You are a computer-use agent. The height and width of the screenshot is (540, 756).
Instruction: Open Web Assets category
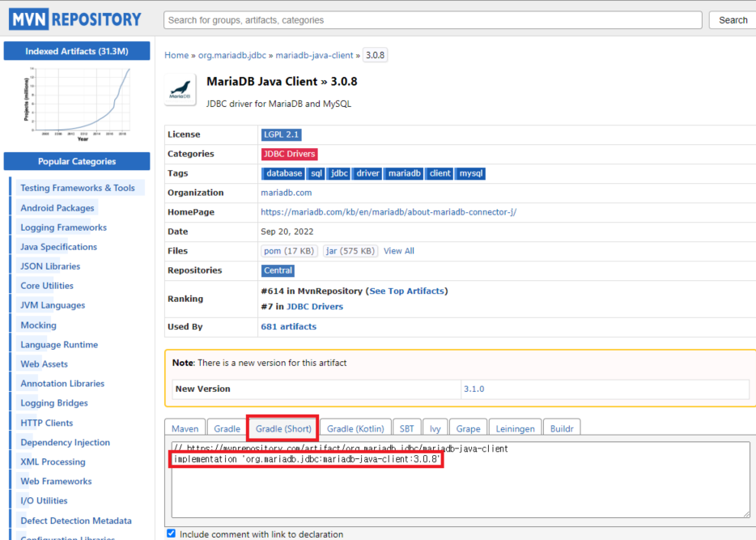[44, 364]
